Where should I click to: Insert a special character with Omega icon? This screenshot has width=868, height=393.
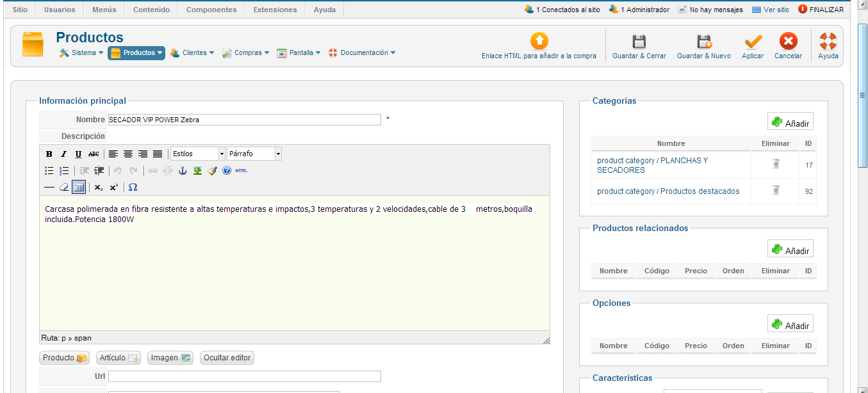click(133, 188)
